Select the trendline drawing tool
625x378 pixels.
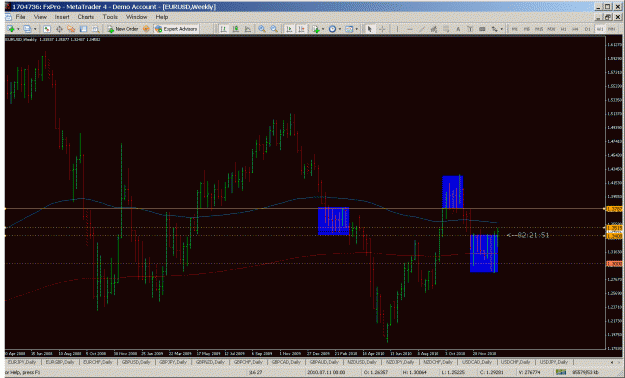coord(422,29)
